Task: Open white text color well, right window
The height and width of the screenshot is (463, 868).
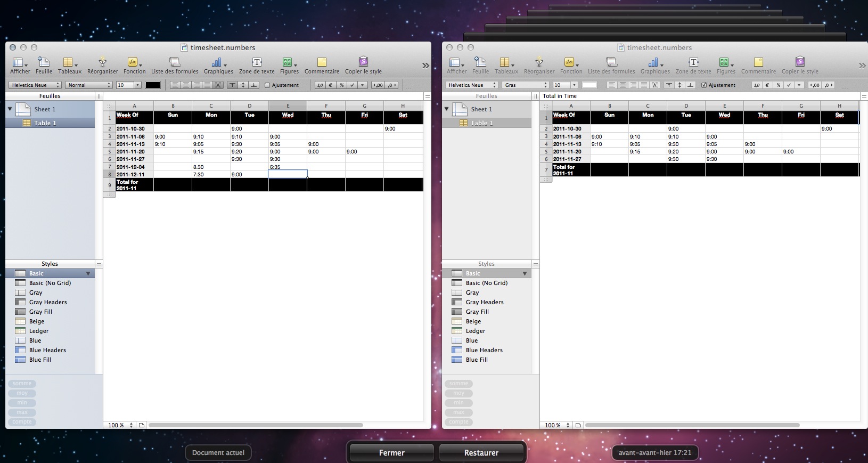Action: (589, 85)
